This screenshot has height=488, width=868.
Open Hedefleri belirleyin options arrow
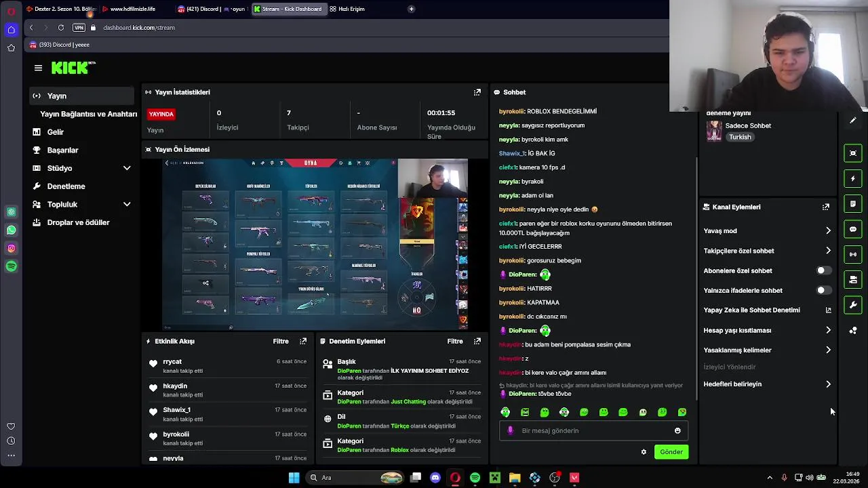tap(828, 384)
